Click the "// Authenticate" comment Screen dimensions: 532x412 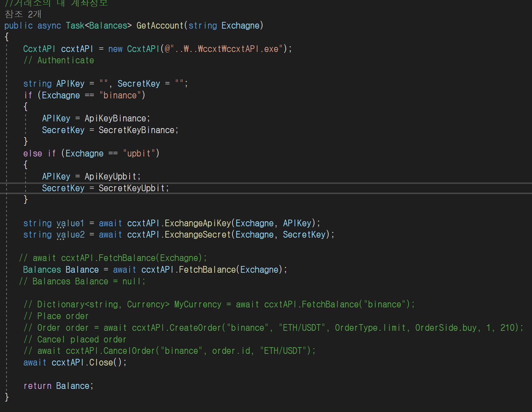tap(59, 61)
